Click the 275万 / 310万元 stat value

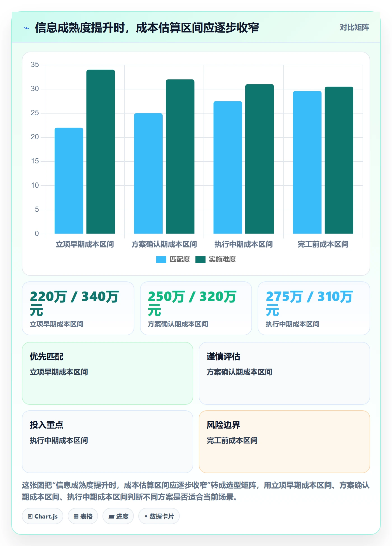tap(309, 304)
